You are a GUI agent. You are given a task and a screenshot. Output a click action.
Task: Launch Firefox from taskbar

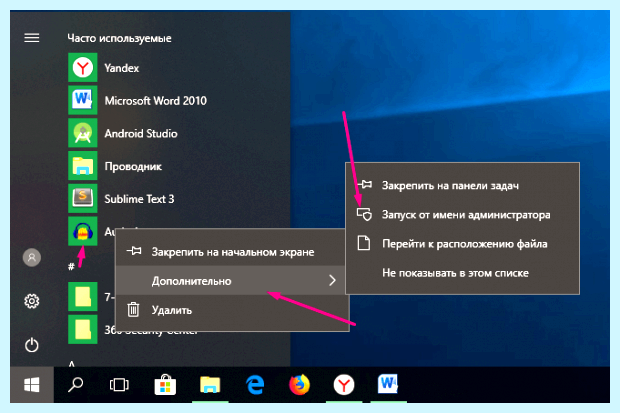[299, 385]
